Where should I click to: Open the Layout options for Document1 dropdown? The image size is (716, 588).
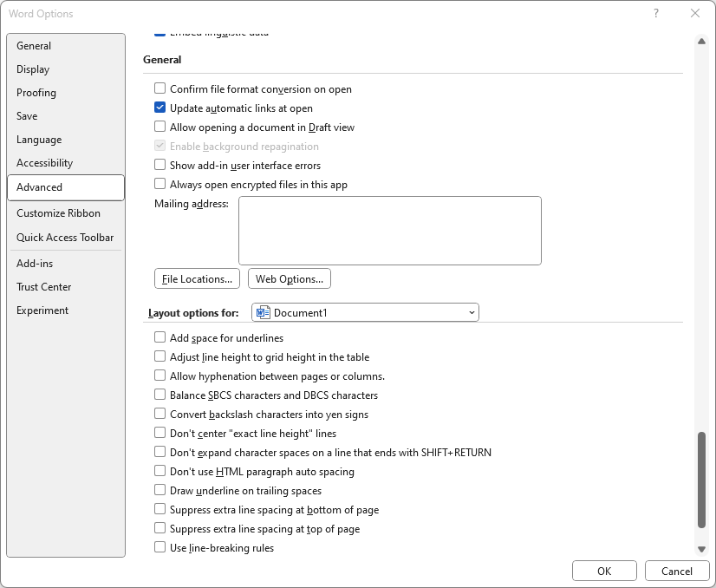click(x=365, y=312)
